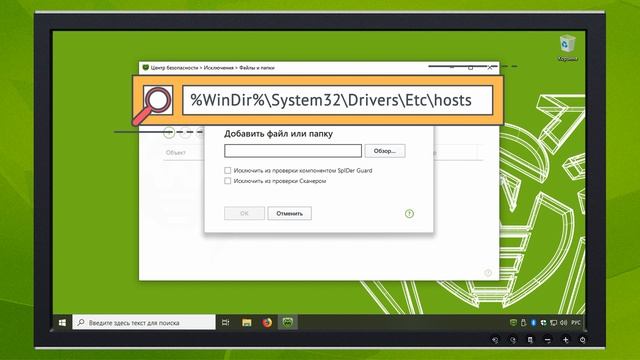The width and height of the screenshot is (640, 360).
Task: Tick Исключить из проверки Сканером checkbox
Action: (x=227, y=181)
